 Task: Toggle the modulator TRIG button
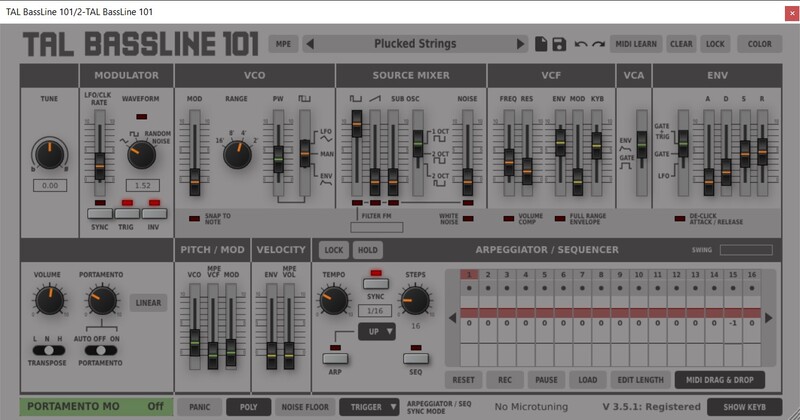pyautogui.click(x=127, y=213)
